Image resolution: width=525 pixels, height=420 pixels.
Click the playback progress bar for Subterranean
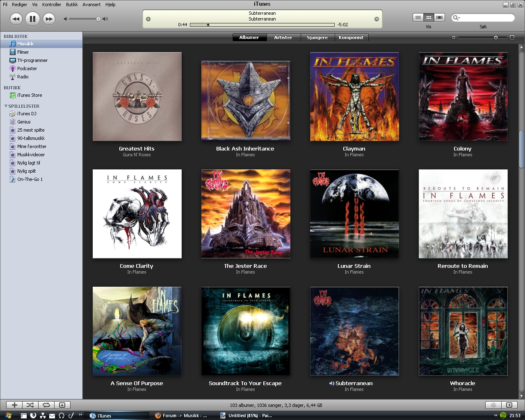[x=262, y=25]
